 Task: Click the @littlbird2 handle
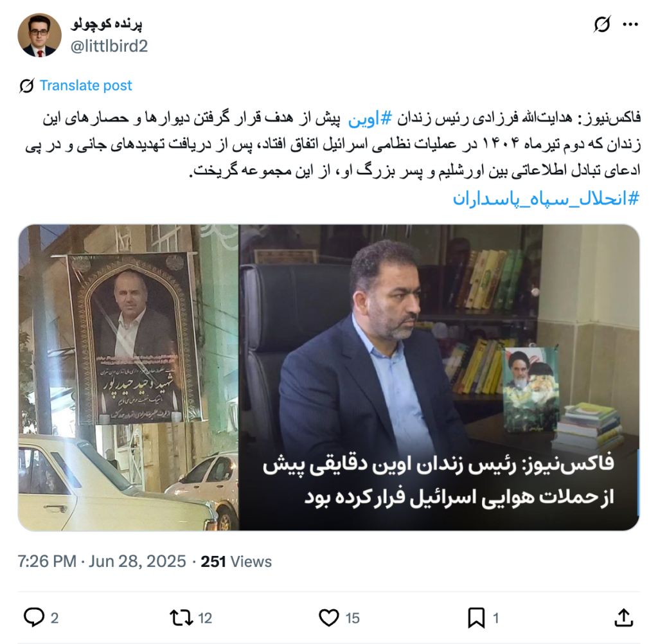109,46
